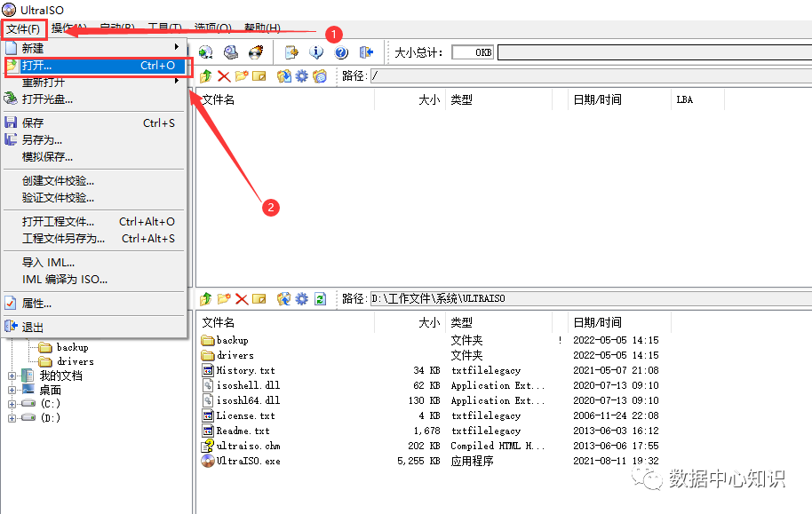812x514 pixels.
Task: Select ultraiso.chm in the file list
Action: point(248,446)
